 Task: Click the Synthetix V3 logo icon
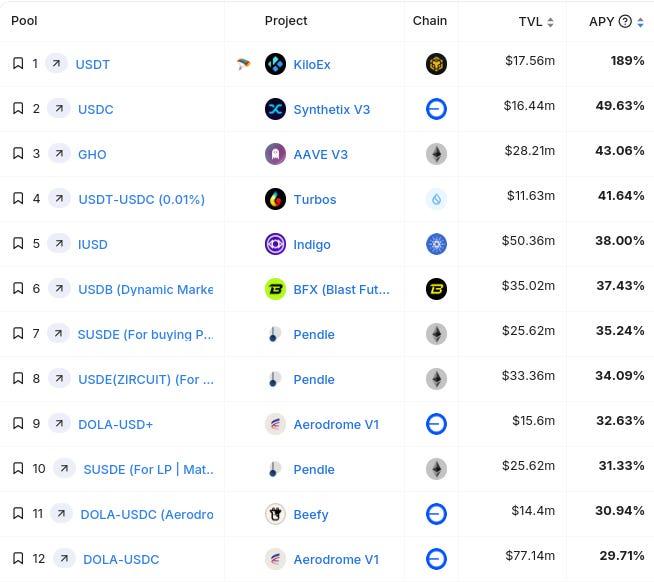pyautogui.click(x=275, y=109)
